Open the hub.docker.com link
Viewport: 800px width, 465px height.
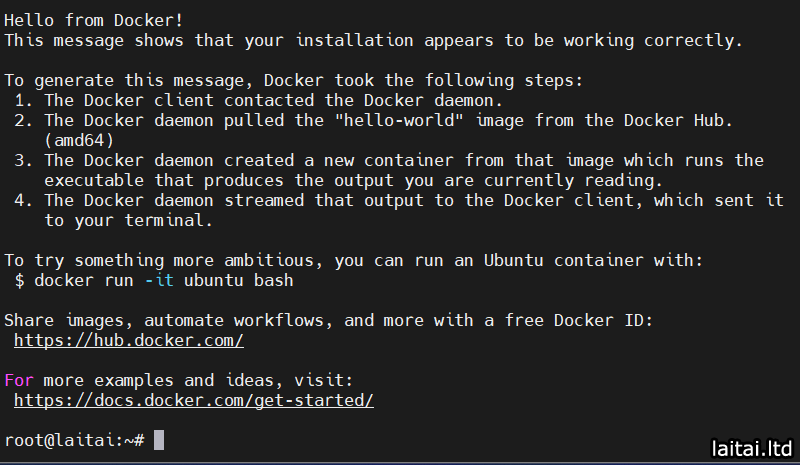[129, 340]
